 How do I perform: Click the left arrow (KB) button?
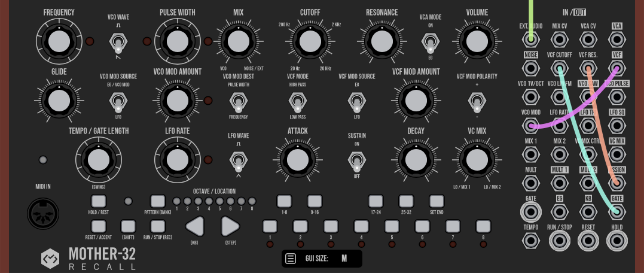coord(195,226)
